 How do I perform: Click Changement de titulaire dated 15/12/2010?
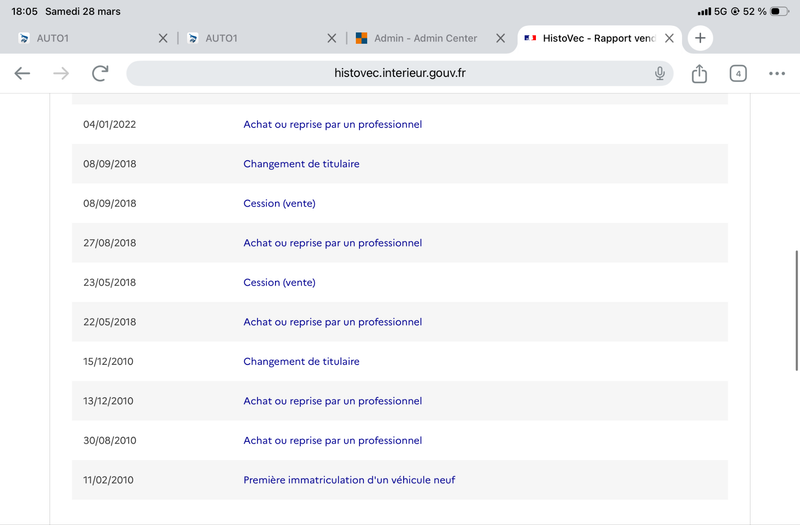(x=301, y=361)
